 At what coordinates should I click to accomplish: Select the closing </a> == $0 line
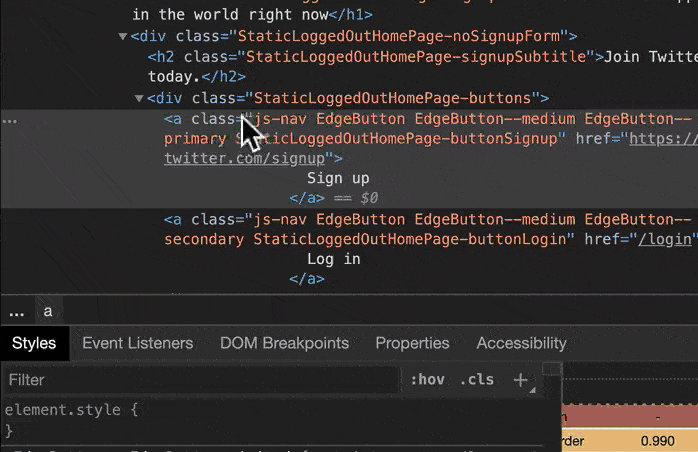(x=333, y=198)
